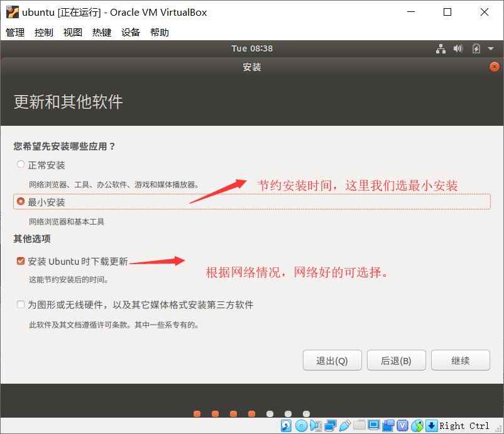Click the network adapters status icon

(330, 426)
